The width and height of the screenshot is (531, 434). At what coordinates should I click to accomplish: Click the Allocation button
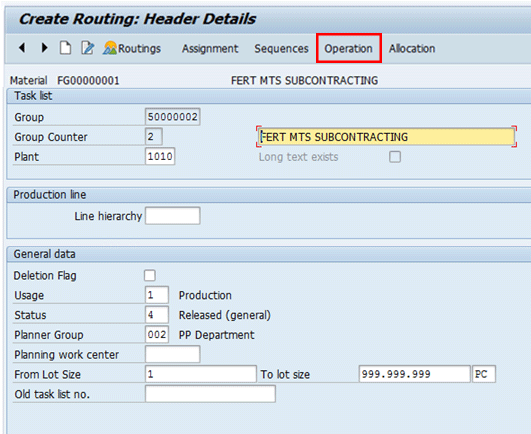[x=412, y=48]
